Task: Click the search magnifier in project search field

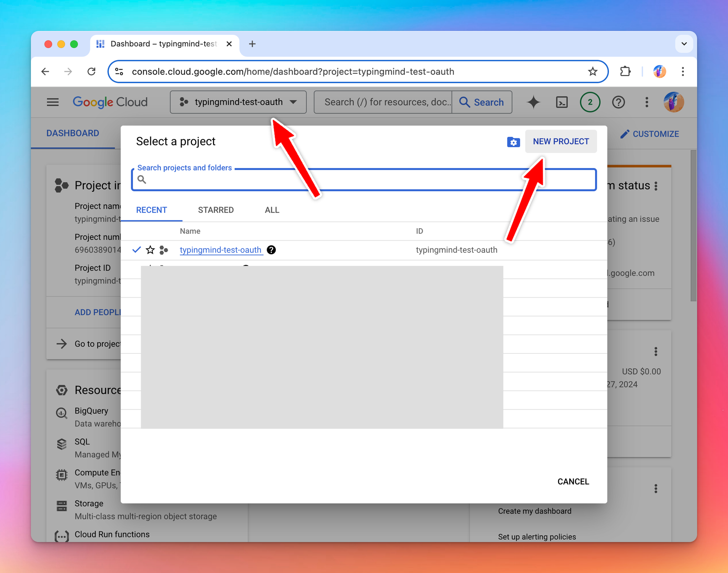Action: pos(142,180)
